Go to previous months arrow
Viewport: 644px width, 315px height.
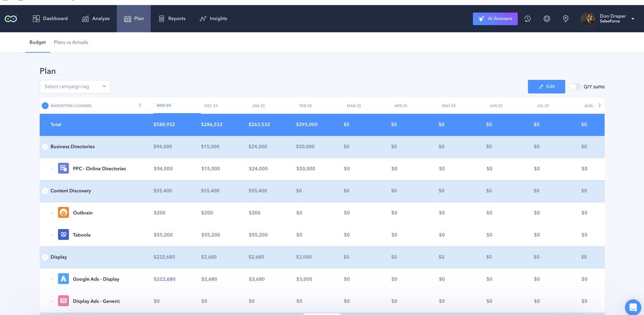(140, 105)
